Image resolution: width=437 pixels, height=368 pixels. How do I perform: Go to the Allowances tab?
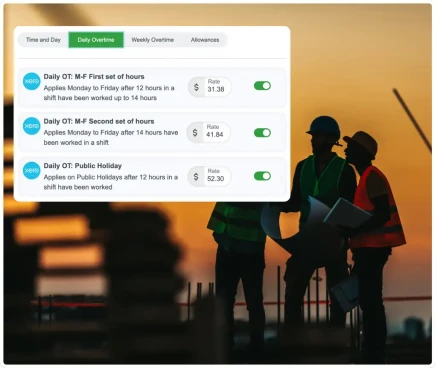[205, 40]
